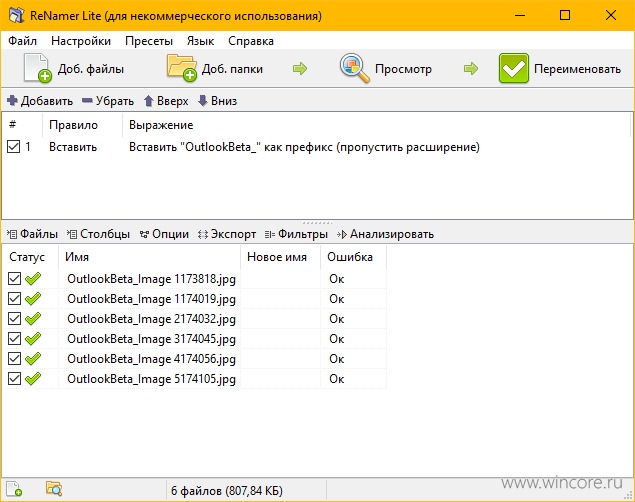Toggle checkbox for OutlookBeta_Image 1174019.jpg
This screenshot has width=635, height=502.
coord(14,299)
